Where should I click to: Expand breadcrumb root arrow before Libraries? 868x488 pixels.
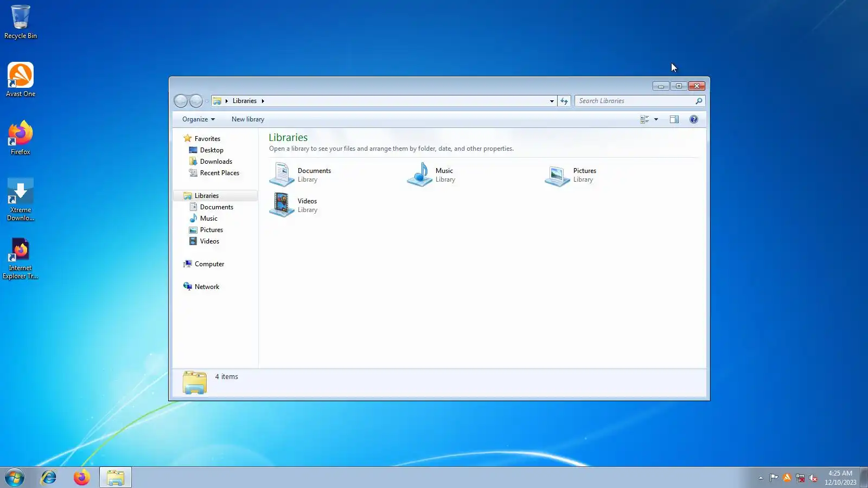point(227,101)
